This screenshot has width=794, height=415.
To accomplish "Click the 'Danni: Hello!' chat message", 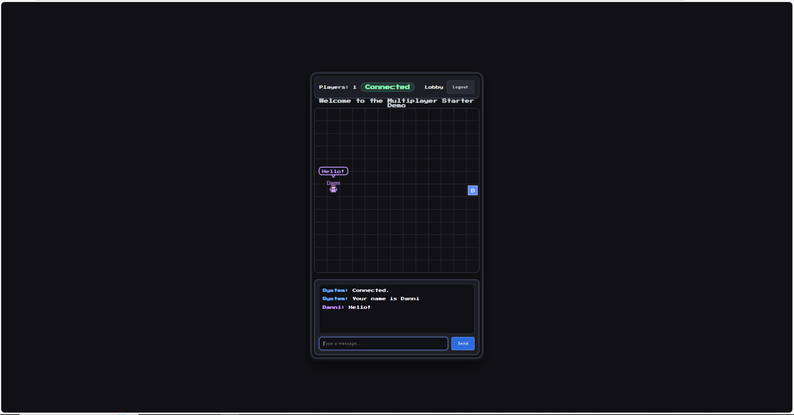I will click(x=346, y=307).
